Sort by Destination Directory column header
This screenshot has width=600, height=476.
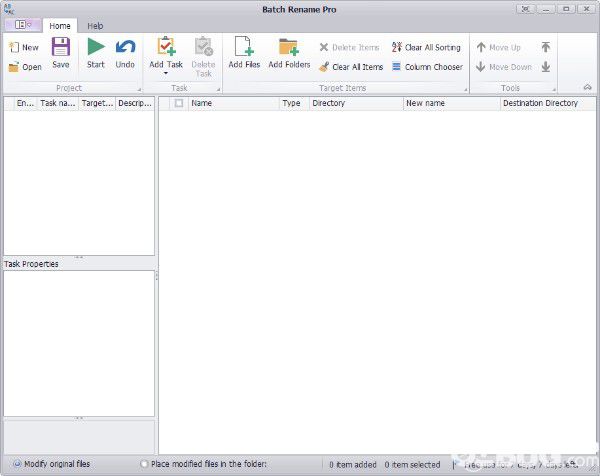548,103
